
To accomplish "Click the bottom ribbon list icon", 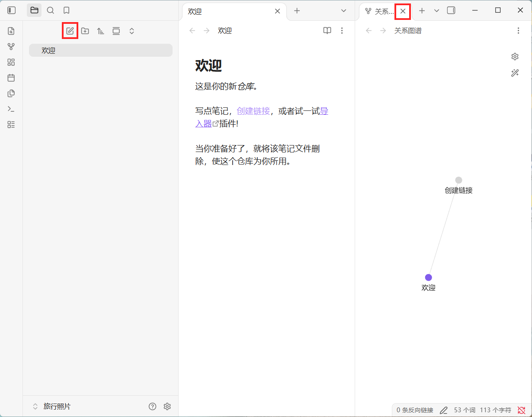I will click(x=11, y=125).
